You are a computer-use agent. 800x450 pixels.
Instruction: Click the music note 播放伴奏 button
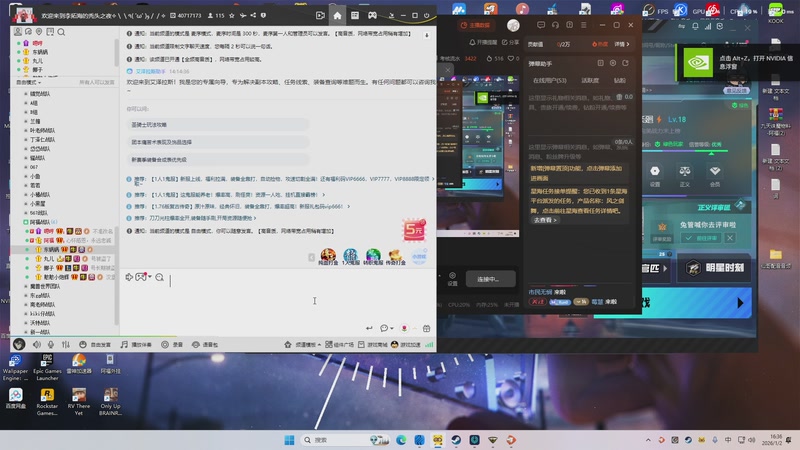(x=136, y=344)
